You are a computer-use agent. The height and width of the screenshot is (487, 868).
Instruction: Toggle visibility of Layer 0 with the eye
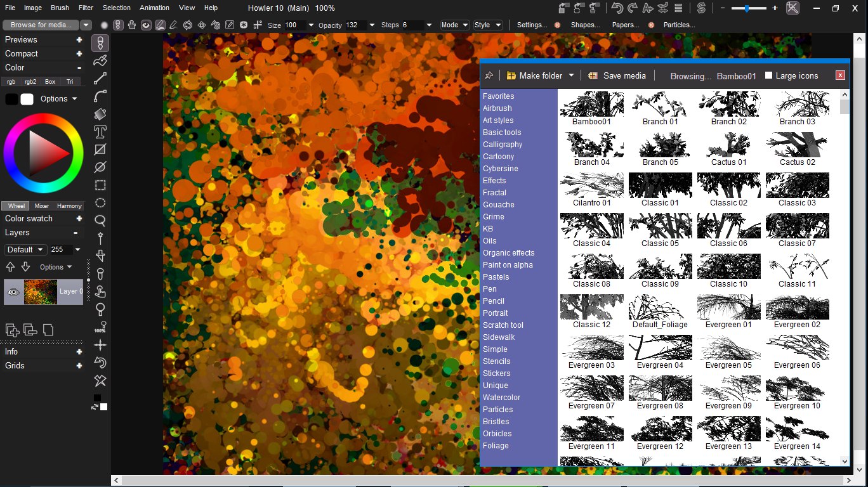[14, 292]
